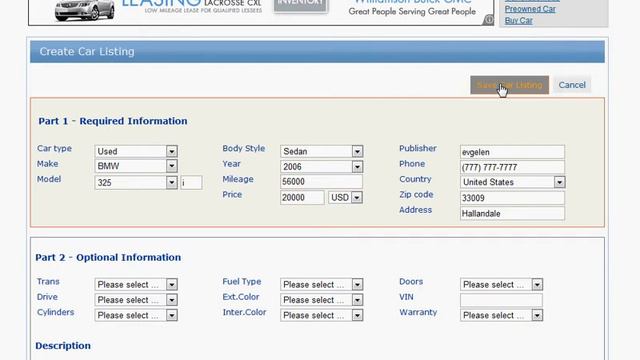The image size is (640, 360).
Task: Click the Mileage field with 56000
Action: (321, 182)
